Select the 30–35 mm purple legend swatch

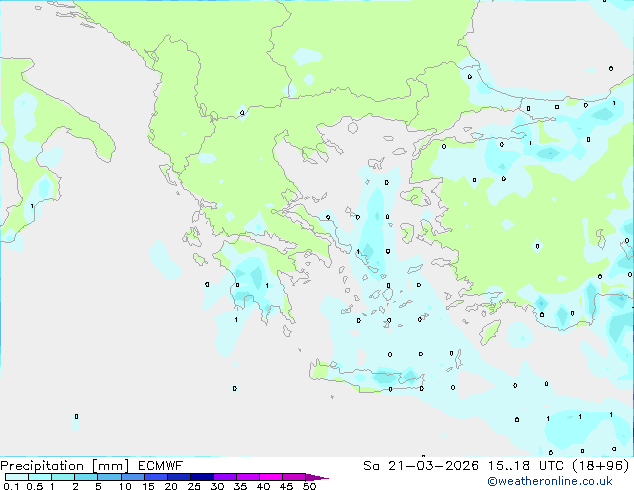coord(224,477)
